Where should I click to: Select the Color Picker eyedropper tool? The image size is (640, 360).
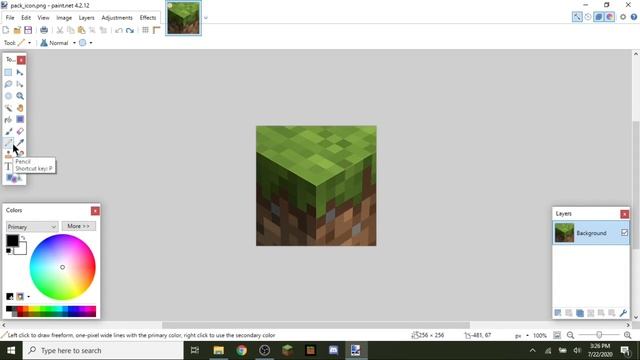click(x=20, y=143)
